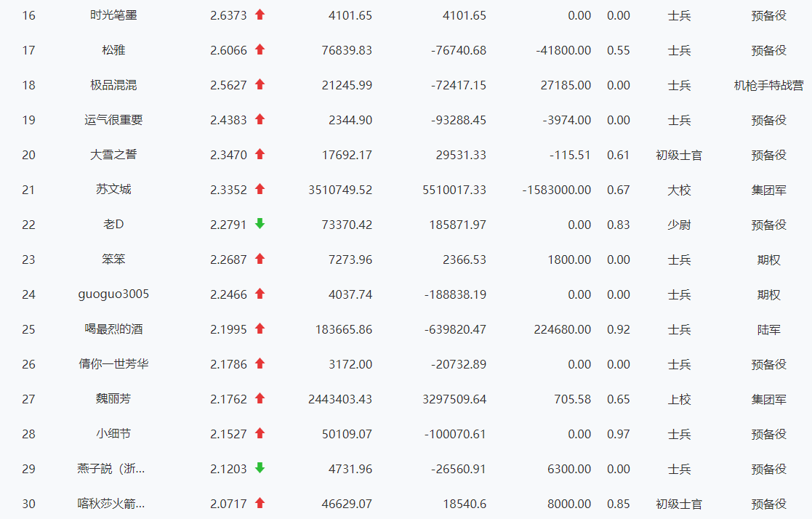Click the green down arrow in row 29
This screenshot has width=812, height=519.
tap(260, 468)
